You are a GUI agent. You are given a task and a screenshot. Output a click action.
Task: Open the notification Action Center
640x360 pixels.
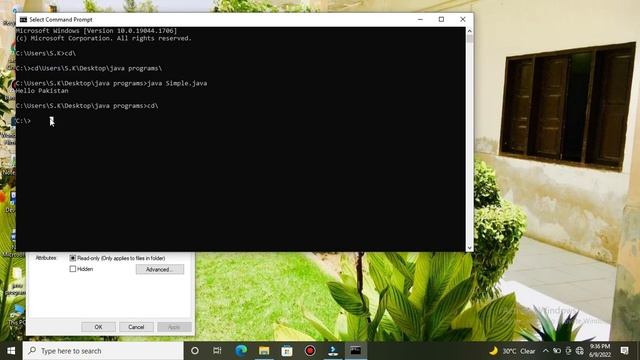[624, 351]
